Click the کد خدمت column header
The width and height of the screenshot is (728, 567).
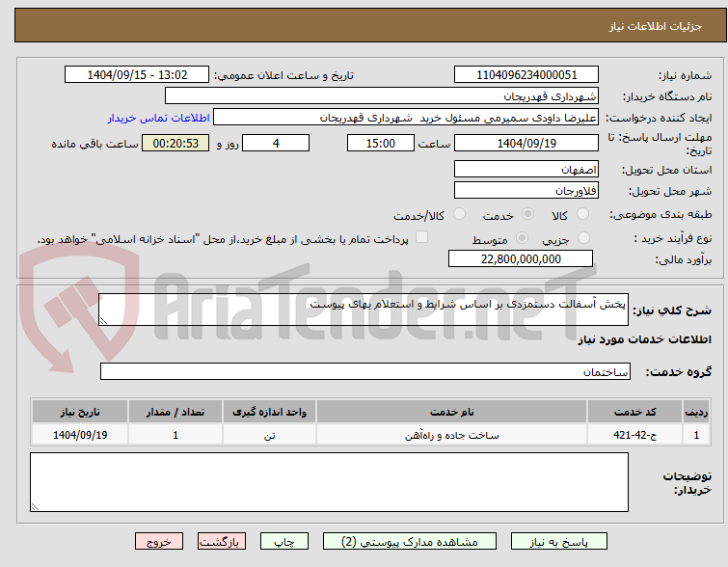634,412
